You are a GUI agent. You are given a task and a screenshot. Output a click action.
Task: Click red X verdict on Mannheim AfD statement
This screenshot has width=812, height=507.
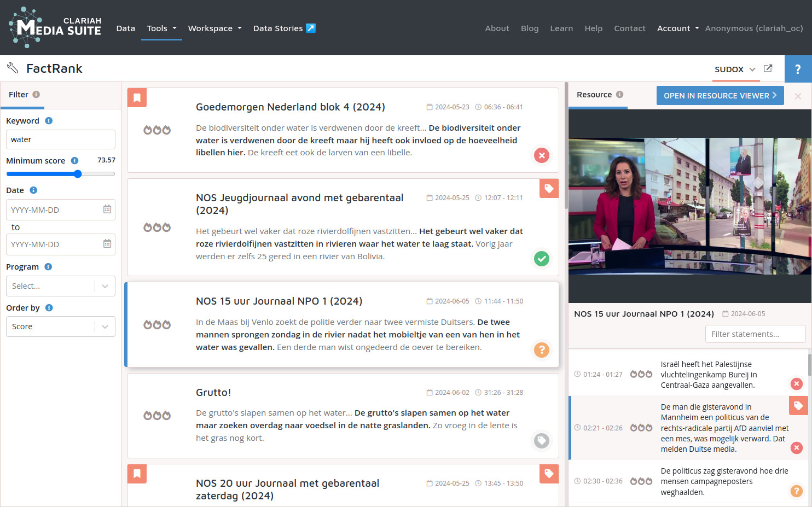click(797, 448)
